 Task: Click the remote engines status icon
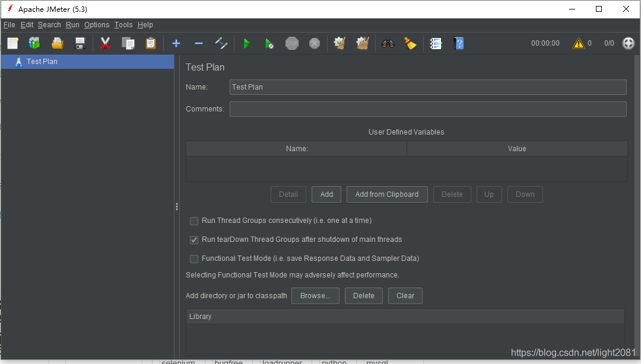(629, 43)
